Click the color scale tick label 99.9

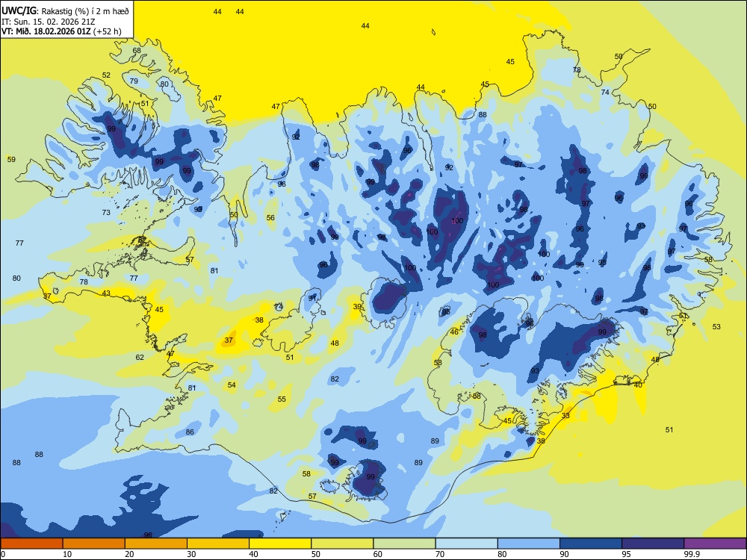point(692,554)
